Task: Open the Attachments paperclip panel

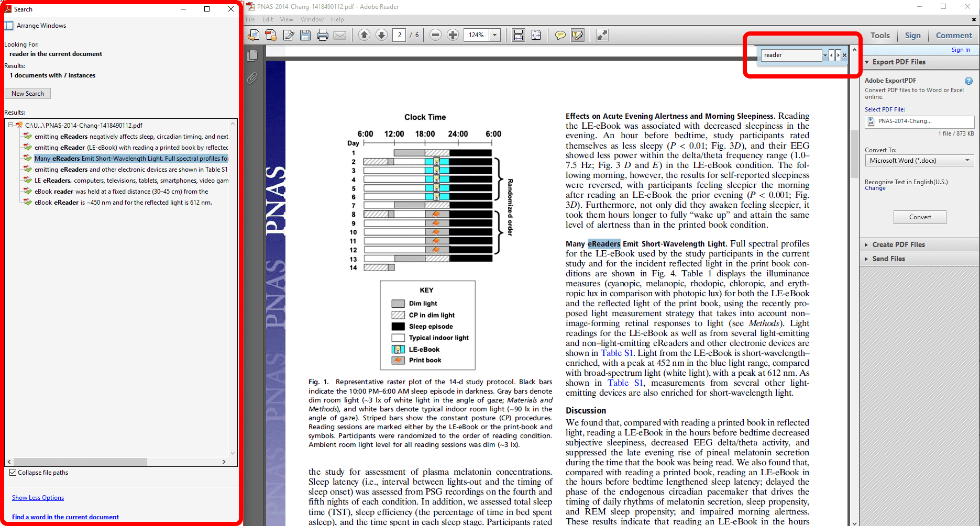Action: (252, 78)
